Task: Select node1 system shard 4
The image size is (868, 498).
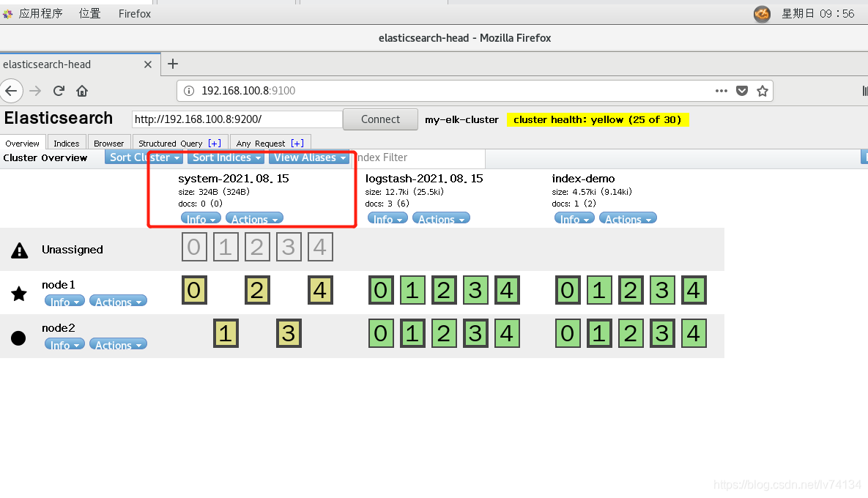Action: [x=321, y=290]
